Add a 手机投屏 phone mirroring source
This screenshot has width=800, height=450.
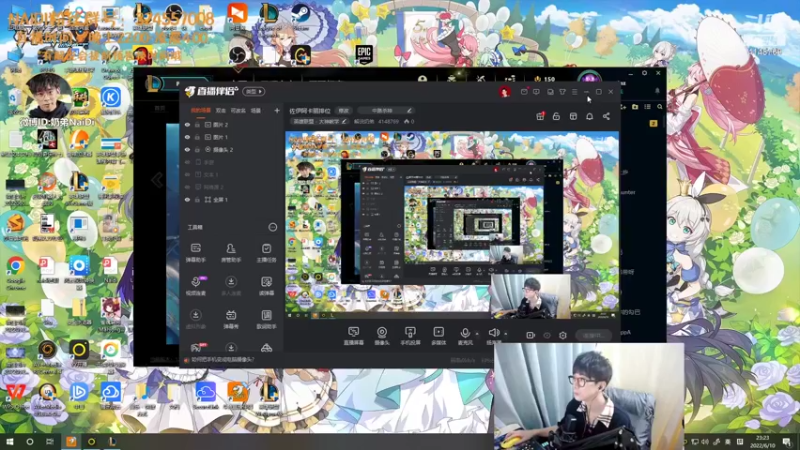410,336
